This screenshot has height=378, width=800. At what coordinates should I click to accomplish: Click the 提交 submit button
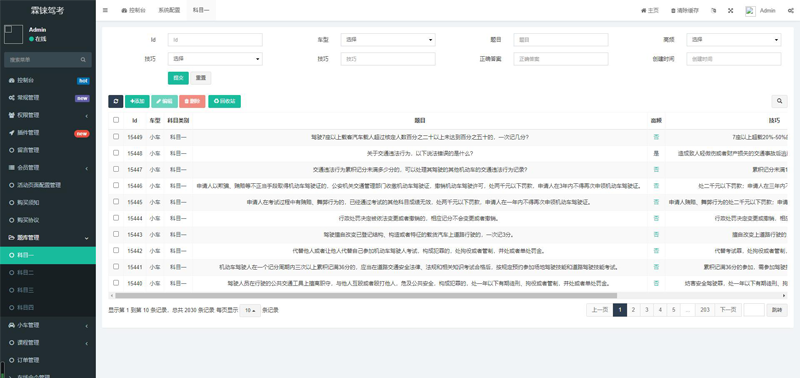coord(178,78)
